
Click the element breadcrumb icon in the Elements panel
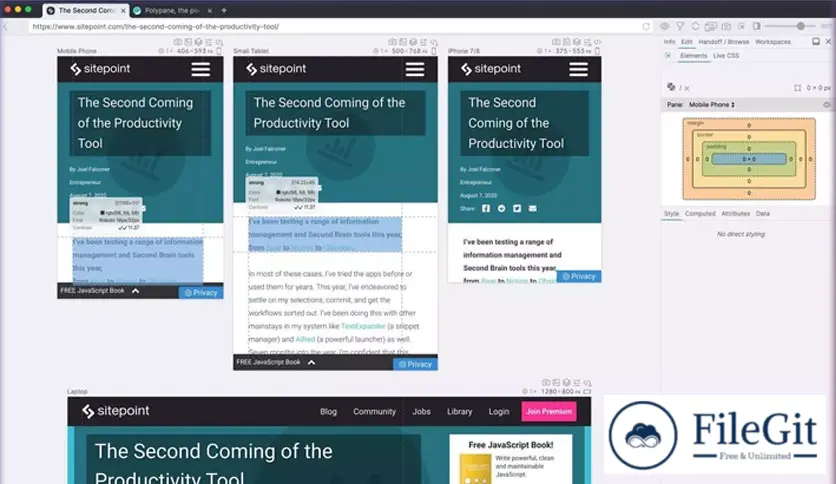(x=671, y=87)
